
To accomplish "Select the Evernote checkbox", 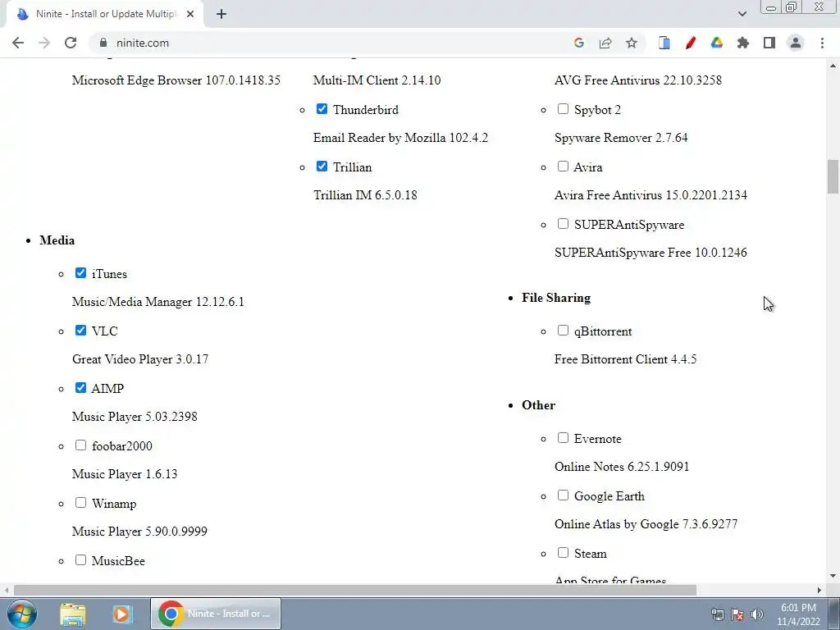I will pyautogui.click(x=563, y=438).
